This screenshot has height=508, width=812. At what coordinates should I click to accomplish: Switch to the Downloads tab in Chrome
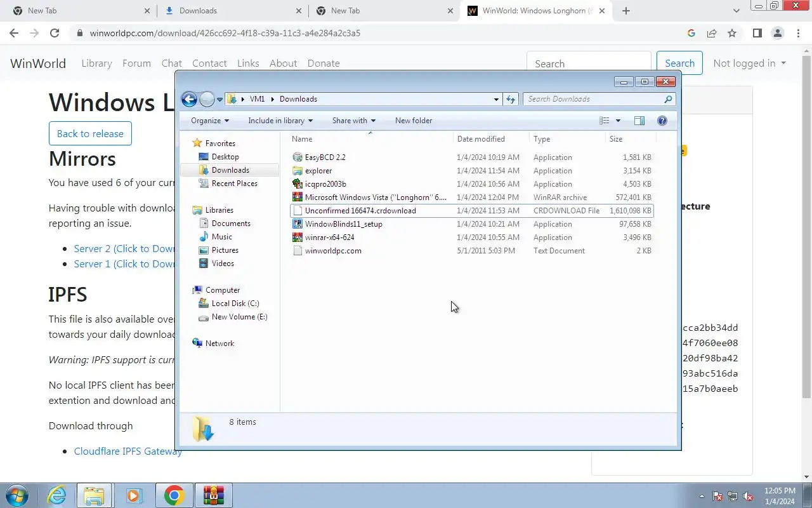tap(231, 11)
